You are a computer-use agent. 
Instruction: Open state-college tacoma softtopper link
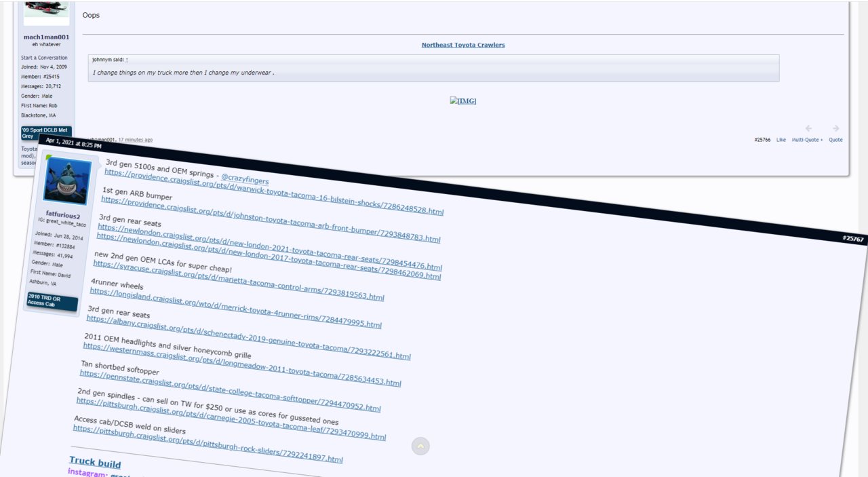(230, 391)
